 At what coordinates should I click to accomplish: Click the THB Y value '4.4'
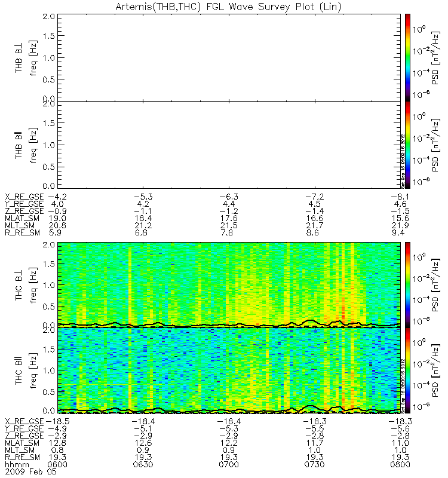(229, 204)
